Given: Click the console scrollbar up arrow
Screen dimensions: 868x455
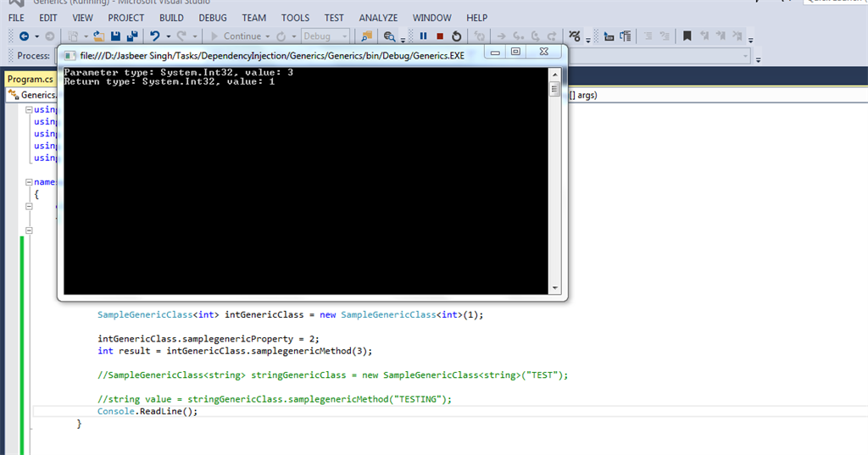Looking at the screenshot, I should (x=555, y=73).
